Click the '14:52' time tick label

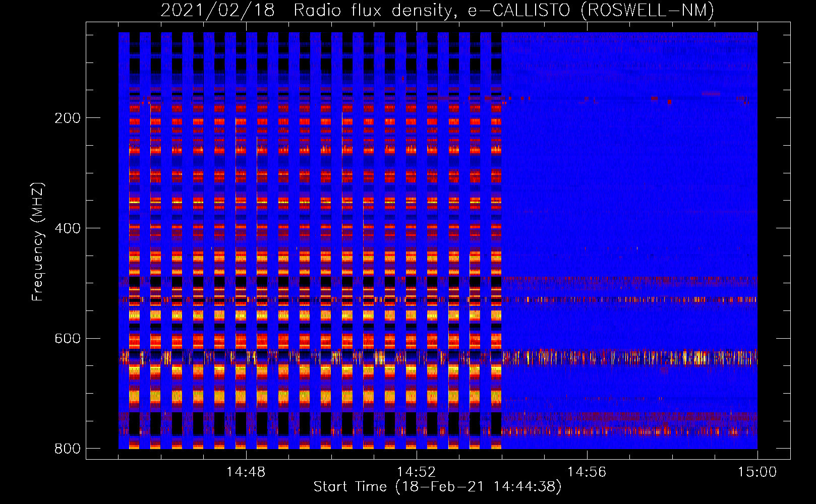pyautogui.click(x=416, y=472)
